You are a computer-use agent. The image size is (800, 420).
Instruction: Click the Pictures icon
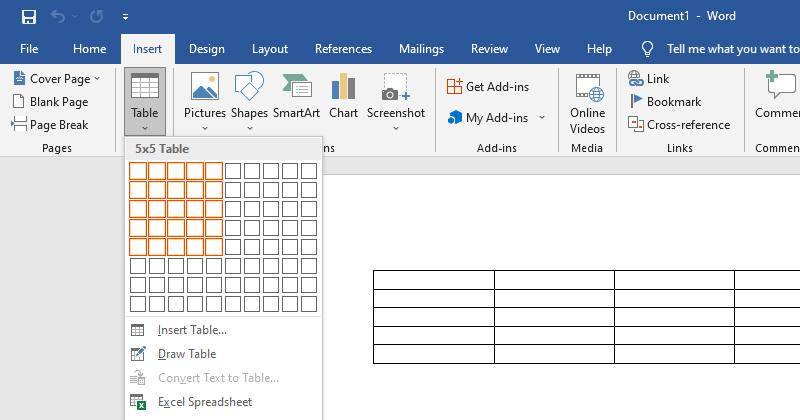coord(205,86)
